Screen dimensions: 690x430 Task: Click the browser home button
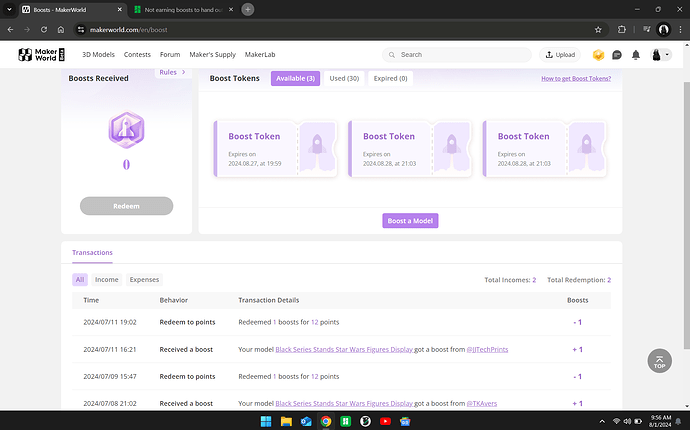tap(61, 29)
